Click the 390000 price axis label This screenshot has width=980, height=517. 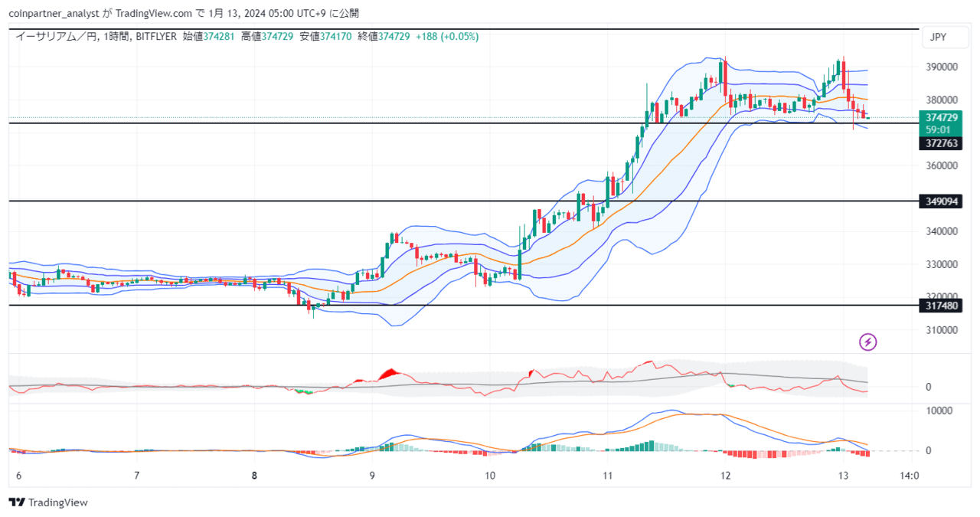point(941,67)
